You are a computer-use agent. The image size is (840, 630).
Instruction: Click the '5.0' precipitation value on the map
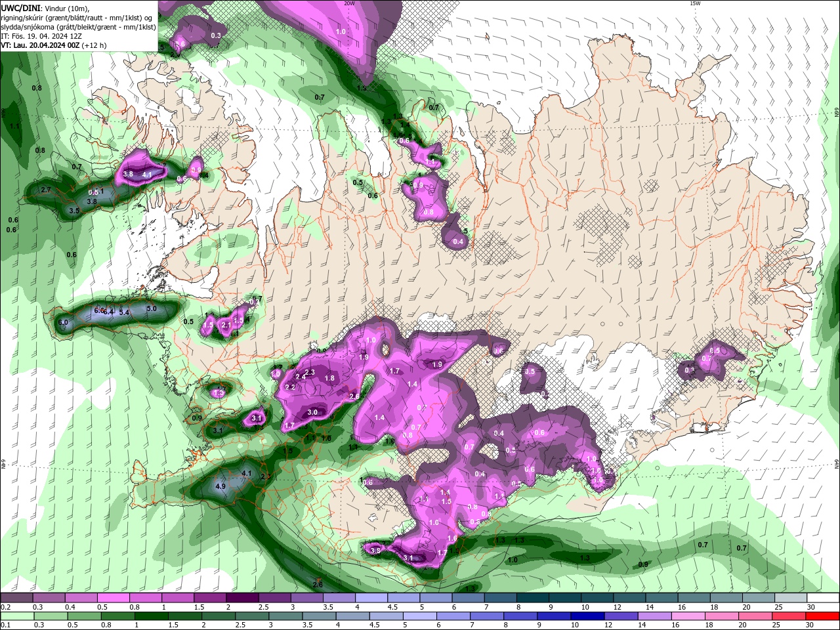[152, 308]
